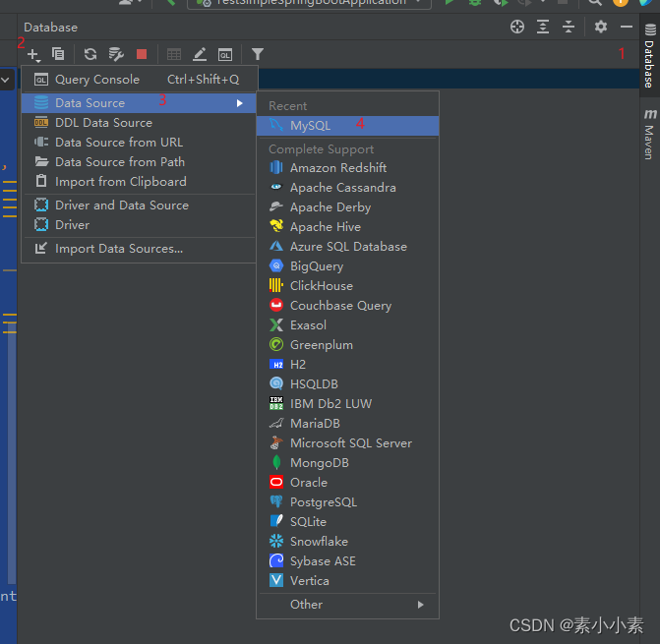Open the Database tool window side tab
The width and height of the screenshot is (660, 644).
coord(650,55)
